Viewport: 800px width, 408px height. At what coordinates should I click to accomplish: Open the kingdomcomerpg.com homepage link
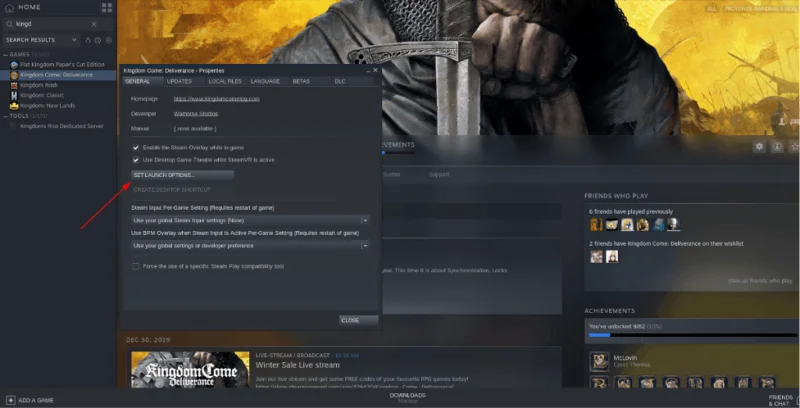tap(217, 99)
